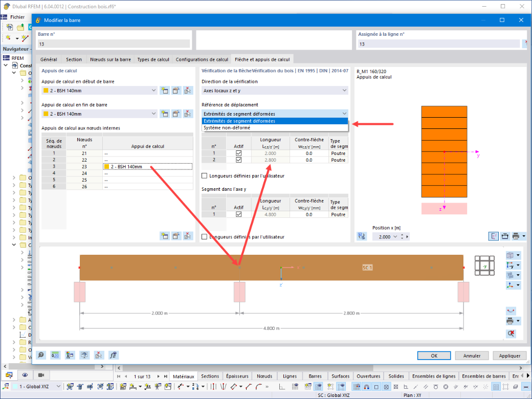
Task: Create new design support for member end
Action: pyautogui.click(x=165, y=114)
